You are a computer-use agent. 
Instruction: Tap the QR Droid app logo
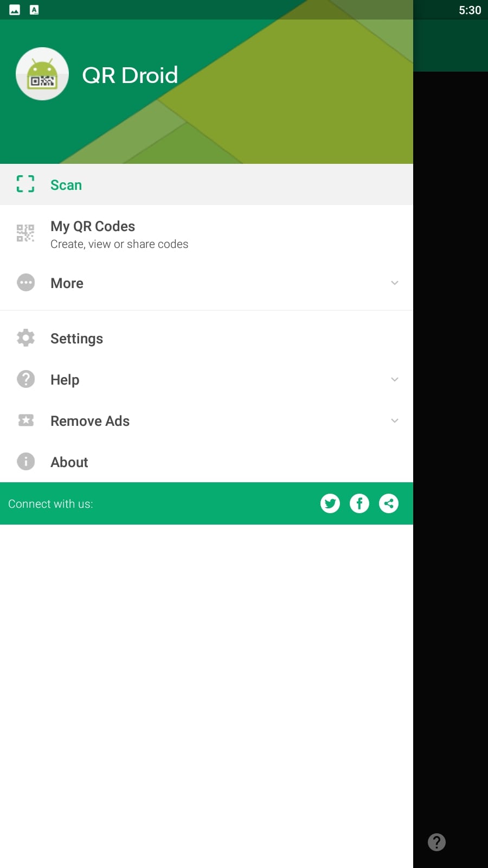click(42, 74)
